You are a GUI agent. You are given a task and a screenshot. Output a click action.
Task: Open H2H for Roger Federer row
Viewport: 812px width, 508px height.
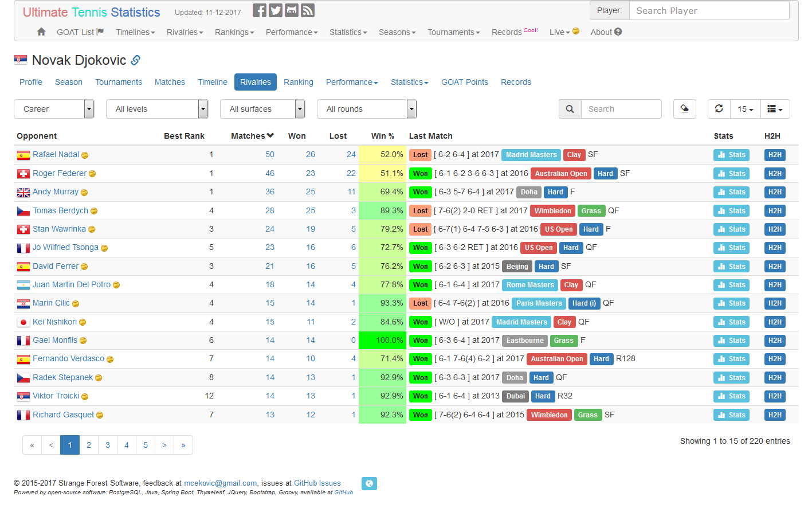tap(775, 174)
